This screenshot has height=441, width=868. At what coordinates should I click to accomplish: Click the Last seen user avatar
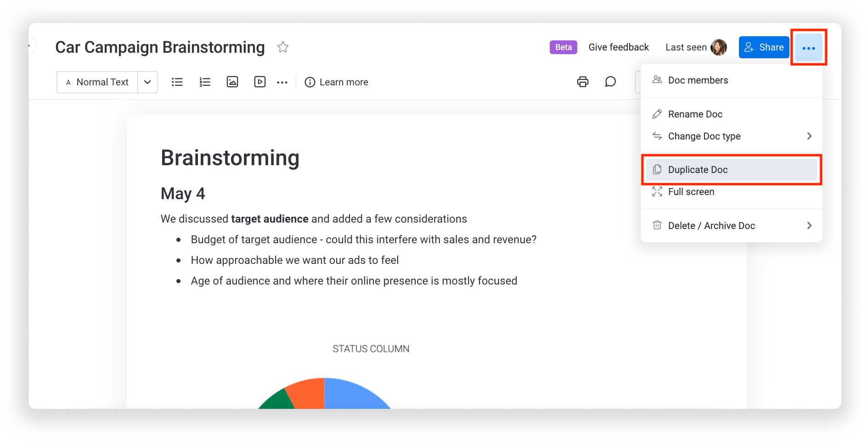(718, 47)
